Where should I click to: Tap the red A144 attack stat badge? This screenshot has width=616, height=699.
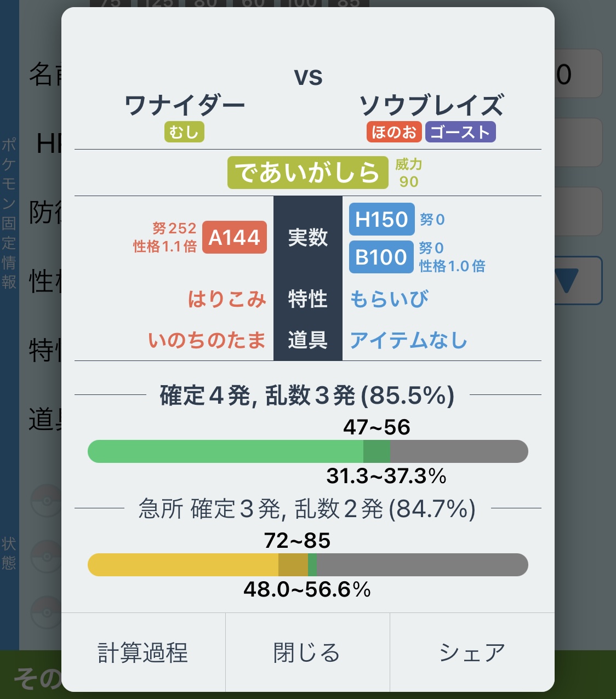235,237
